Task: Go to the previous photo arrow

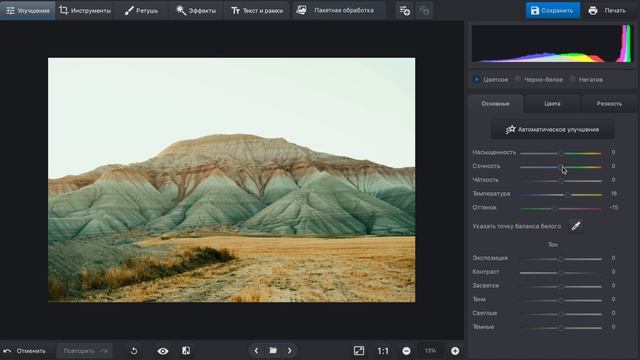Action: click(x=256, y=351)
